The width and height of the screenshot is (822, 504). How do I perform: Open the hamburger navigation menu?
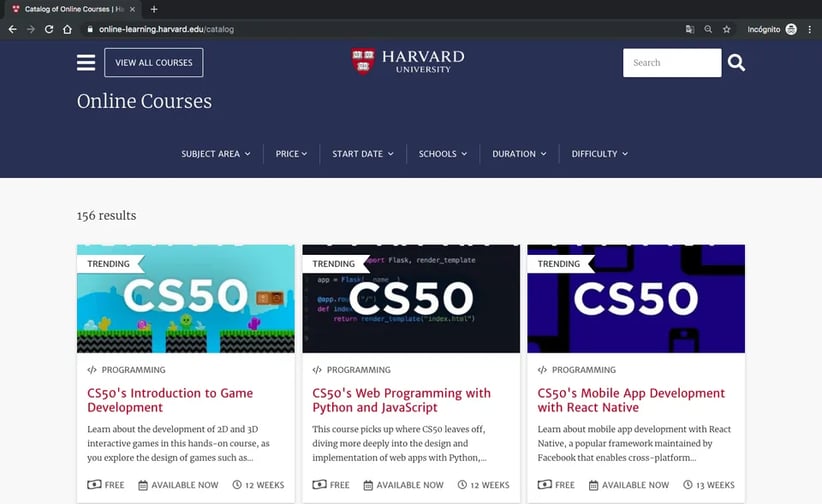click(x=86, y=62)
